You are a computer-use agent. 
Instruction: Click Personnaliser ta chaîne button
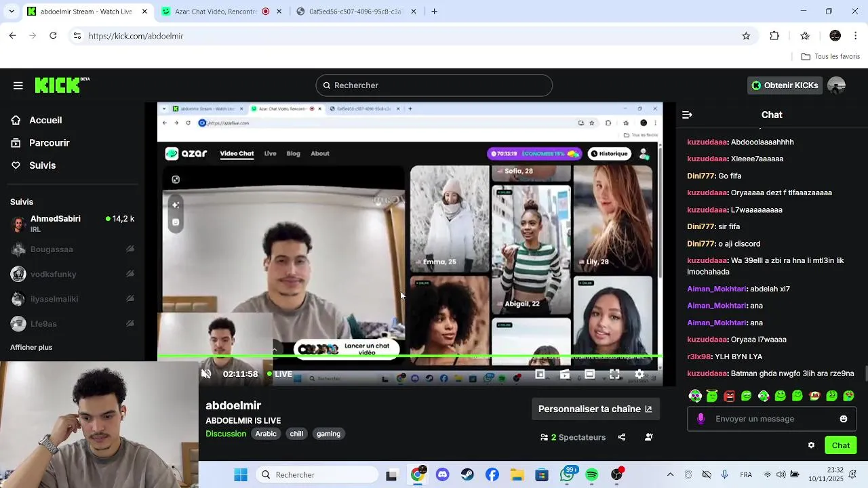[595, 409]
